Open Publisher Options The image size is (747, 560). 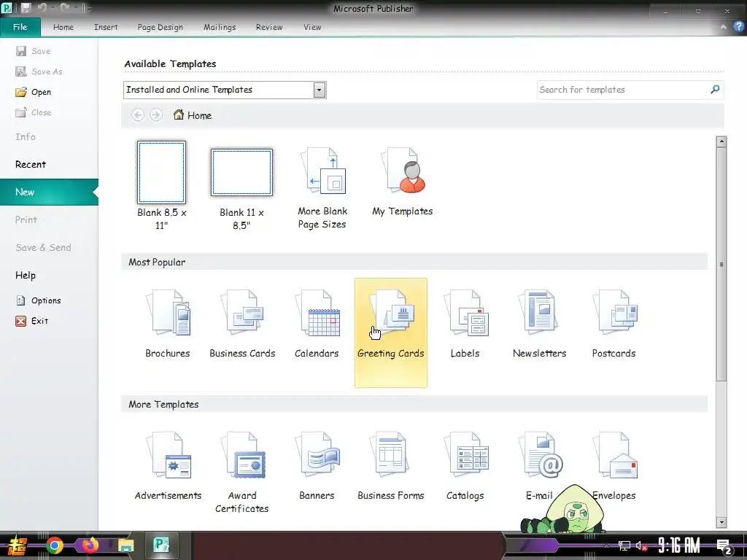pyautogui.click(x=39, y=300)
